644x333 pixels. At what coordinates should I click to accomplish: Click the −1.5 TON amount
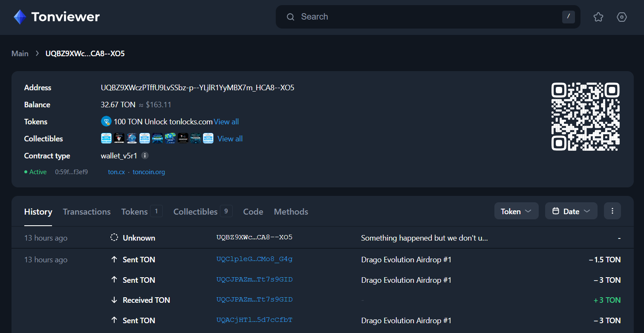point(605,260)
